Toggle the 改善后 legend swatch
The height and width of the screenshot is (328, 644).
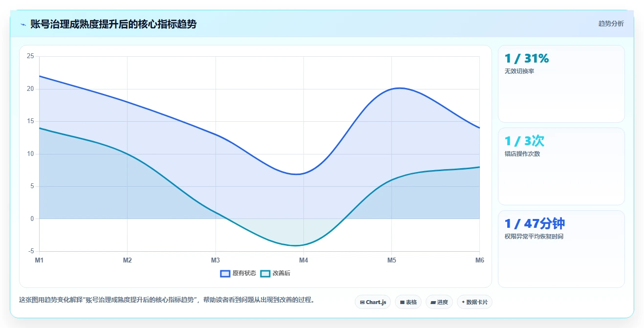[265, 273]
